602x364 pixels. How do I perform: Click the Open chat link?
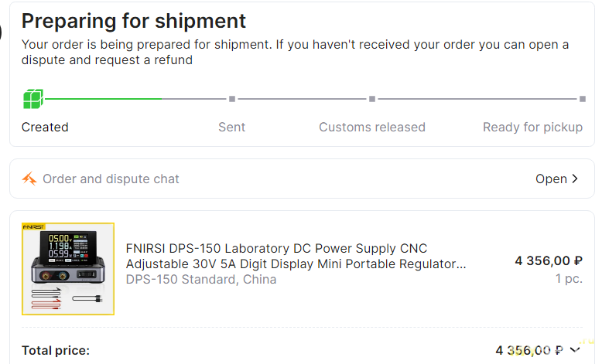(556, 179)
